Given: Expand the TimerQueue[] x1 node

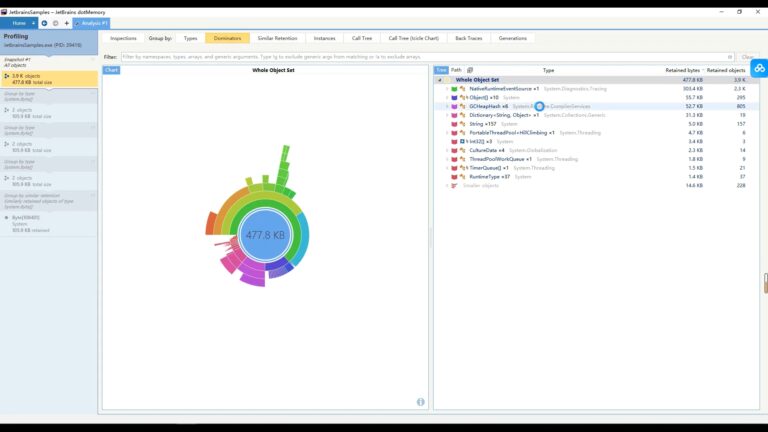Looking at the screenshot, I should [447, 168].
